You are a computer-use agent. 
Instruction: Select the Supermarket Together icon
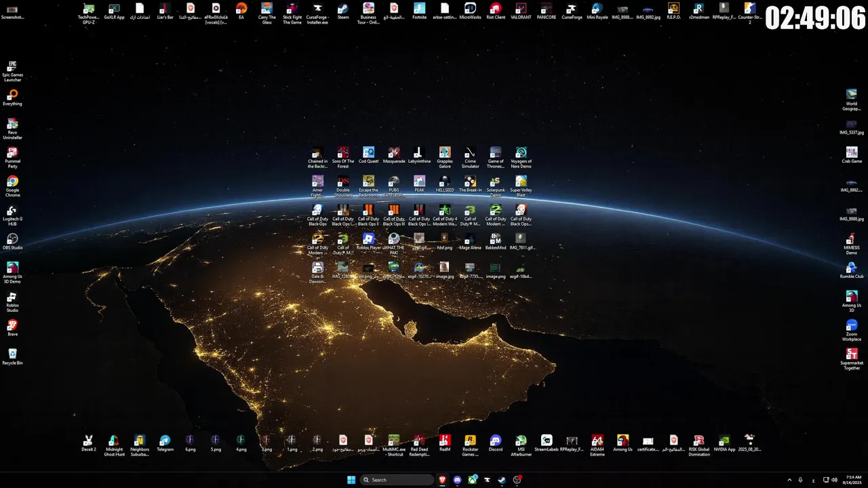(852, 359)
